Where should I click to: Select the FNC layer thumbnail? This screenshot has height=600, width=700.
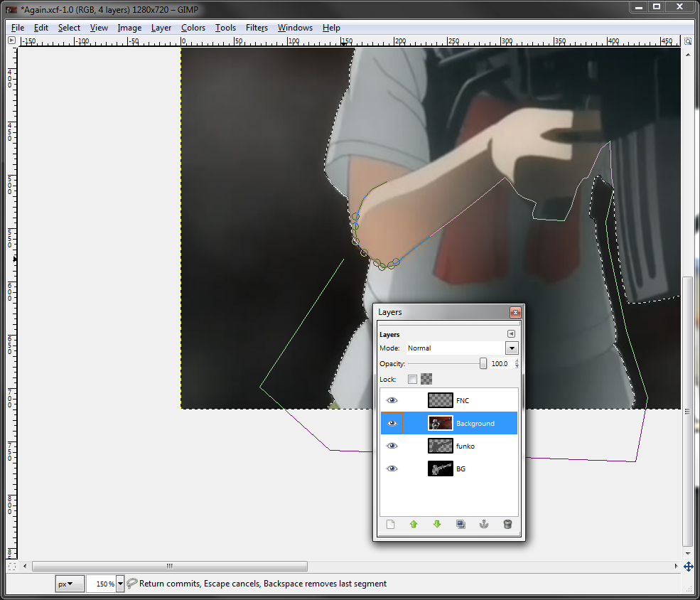click(440, 400)
